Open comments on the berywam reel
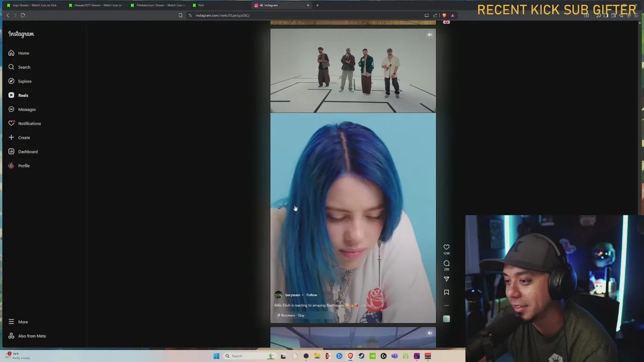This screenshot has width=644, height=362. coord(446,263)
